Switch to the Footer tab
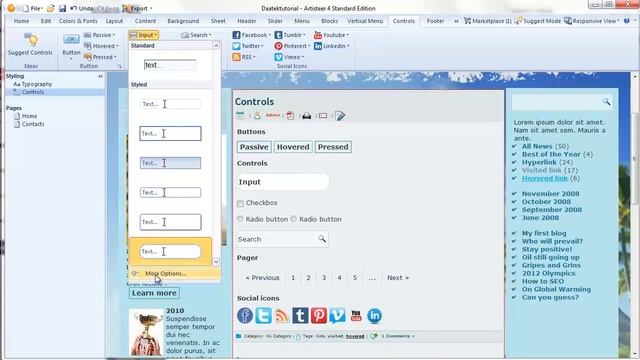This screenshot has height=360, width=640. tap(435, 21)
